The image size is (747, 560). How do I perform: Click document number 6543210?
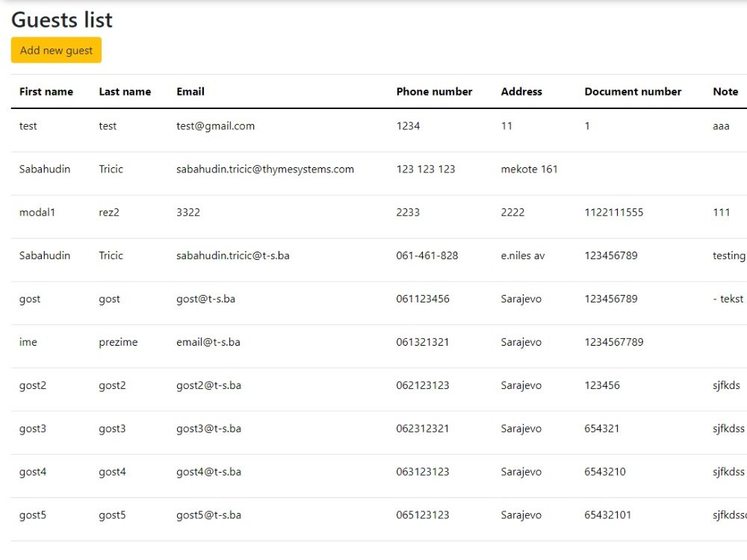[x=604, y=472]
